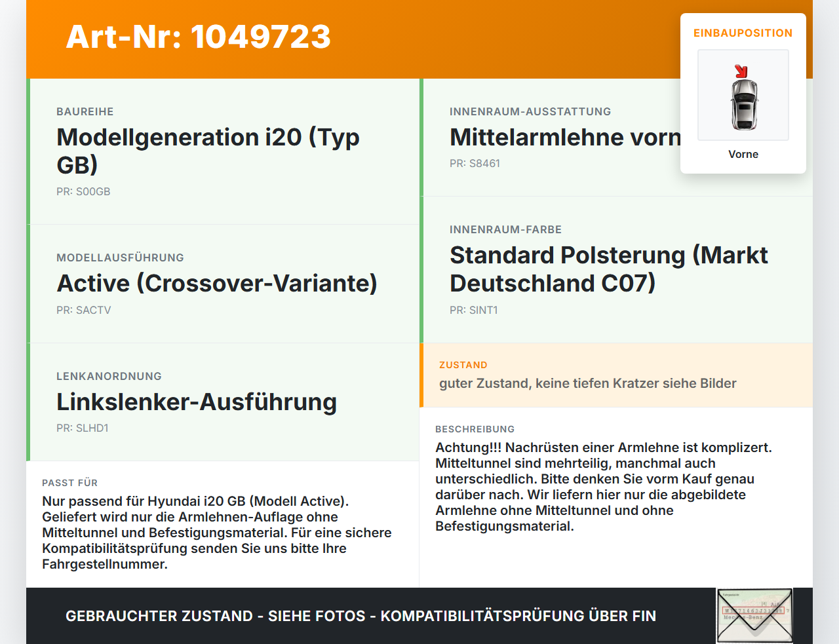Image resolution: width=839 pixels, height=644 pixels.
Task: Click the Passt für compatibility text
Action: (x=217, y=533)
